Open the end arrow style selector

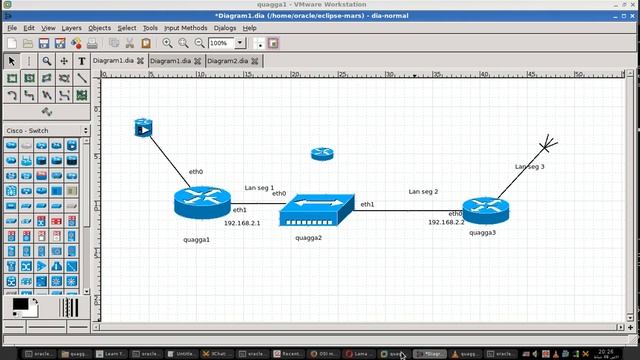78,327
